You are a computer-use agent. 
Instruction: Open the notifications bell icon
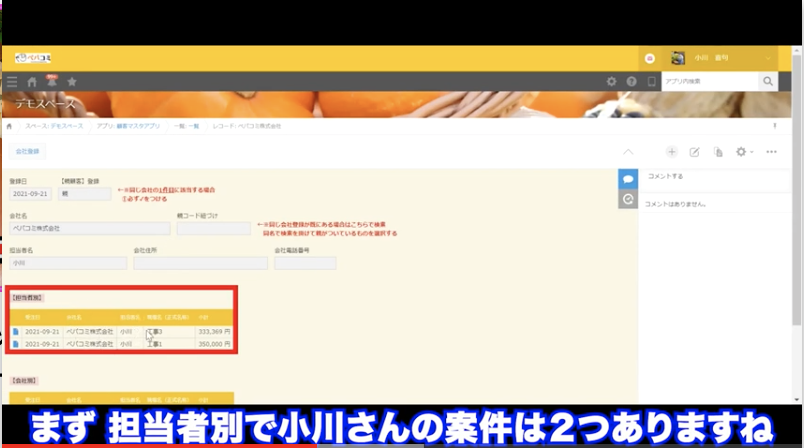[51, 81]
